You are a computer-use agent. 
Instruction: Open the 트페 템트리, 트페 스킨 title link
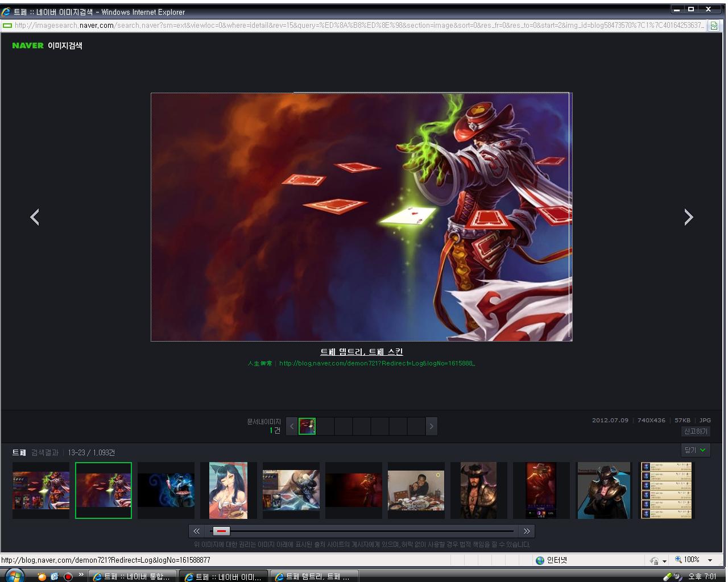pyautogui.click(x=362, y=352)
